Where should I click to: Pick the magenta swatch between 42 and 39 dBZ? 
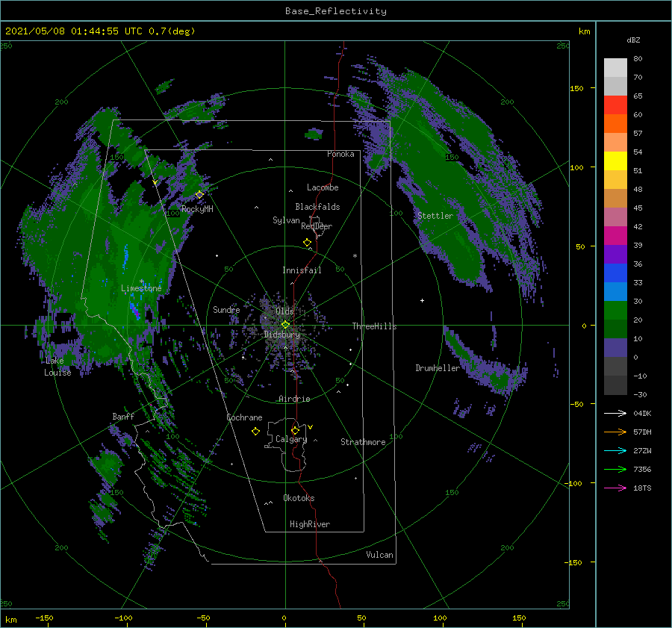[x=615, y=236]
